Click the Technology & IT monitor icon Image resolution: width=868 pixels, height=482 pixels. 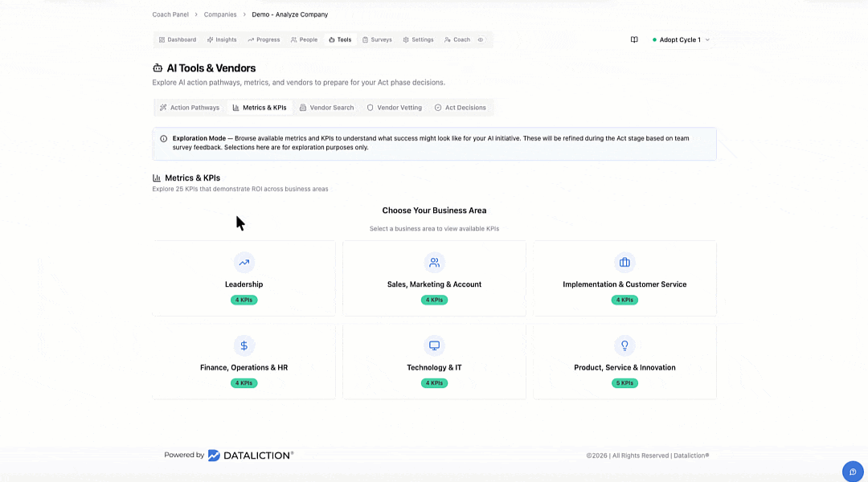434,345
